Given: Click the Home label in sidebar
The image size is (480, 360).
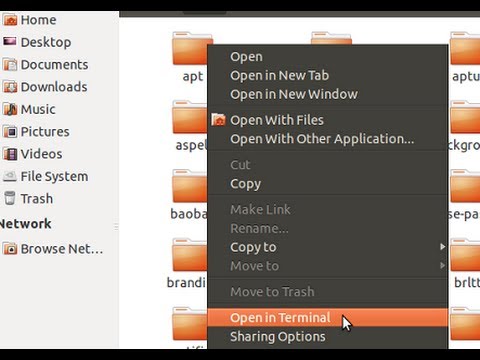Looking at the screenshot, I should tap(39, 20).
